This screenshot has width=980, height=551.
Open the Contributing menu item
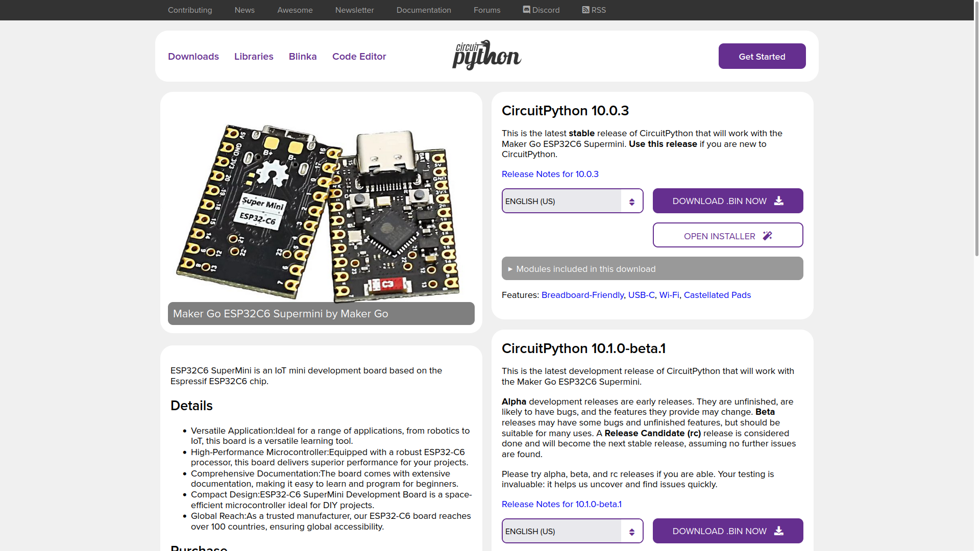click(190, 10)
